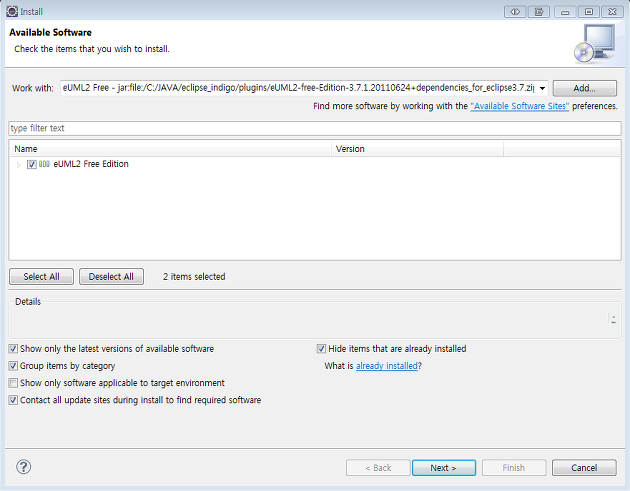Click the Add... button
Viewport: 630px width, 491px height.
(585, 88)
